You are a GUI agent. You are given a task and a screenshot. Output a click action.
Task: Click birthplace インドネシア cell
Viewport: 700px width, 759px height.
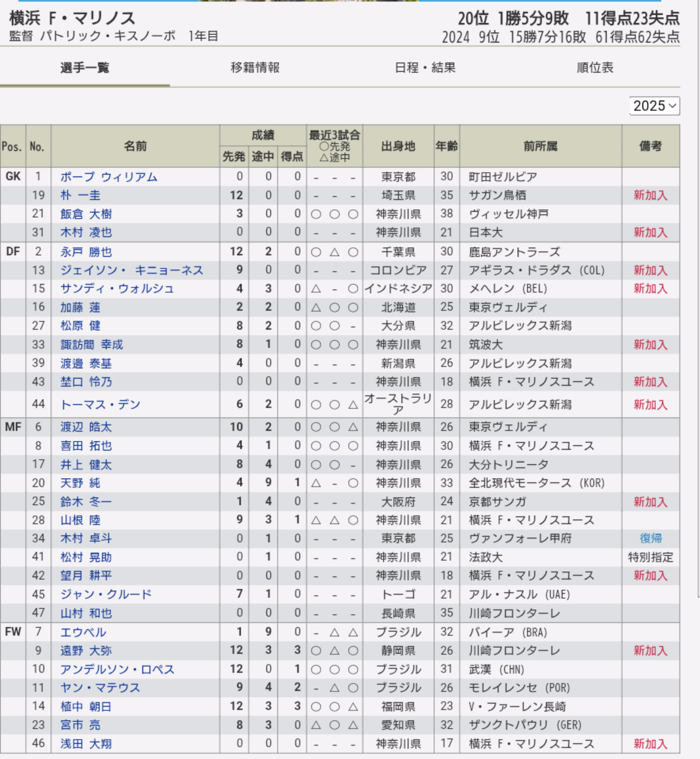(x=398, y=289)
